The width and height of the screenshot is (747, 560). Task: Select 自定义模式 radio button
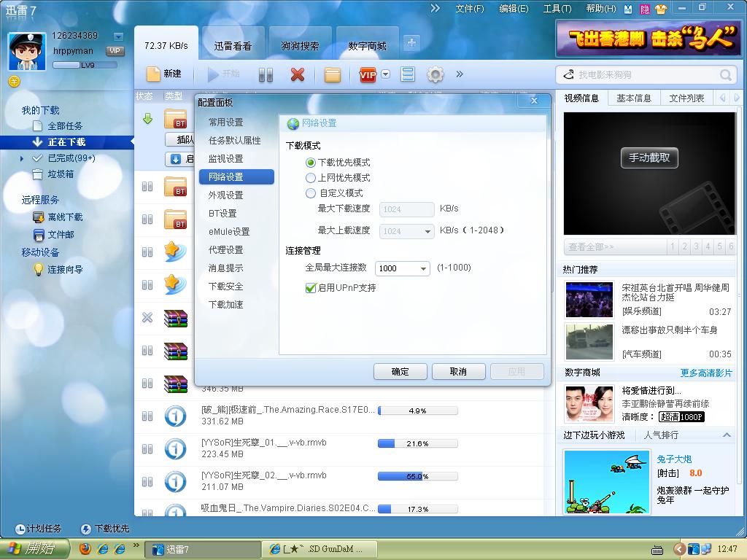click(x=311, y=193)
